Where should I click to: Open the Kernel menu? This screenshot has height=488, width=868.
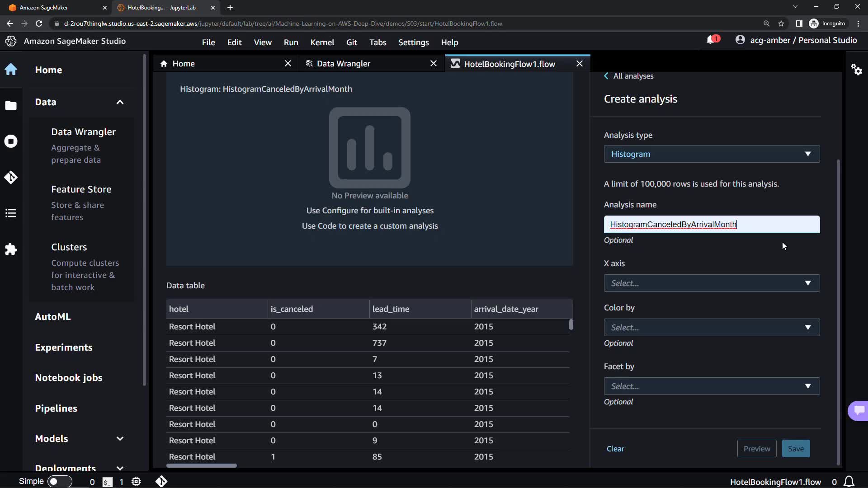coord(322,42)
